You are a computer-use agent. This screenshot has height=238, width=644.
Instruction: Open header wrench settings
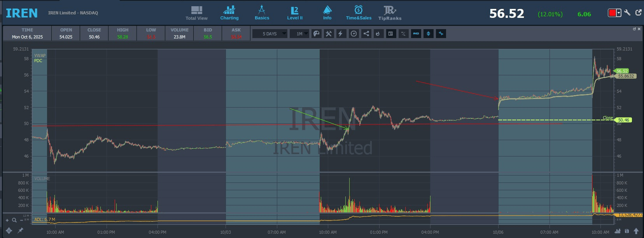627,13
